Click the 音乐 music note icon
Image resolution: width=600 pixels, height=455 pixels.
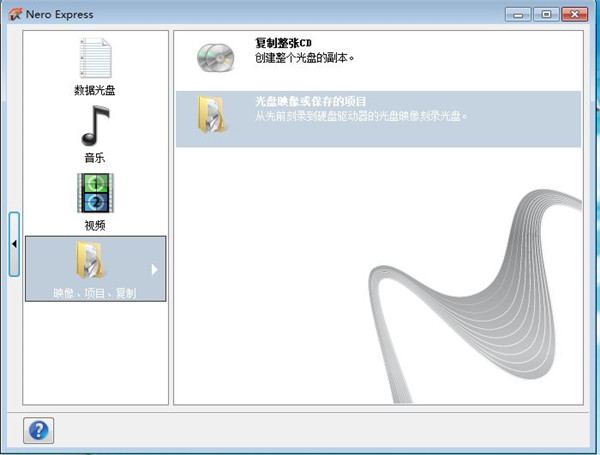[x=94, y=126]
